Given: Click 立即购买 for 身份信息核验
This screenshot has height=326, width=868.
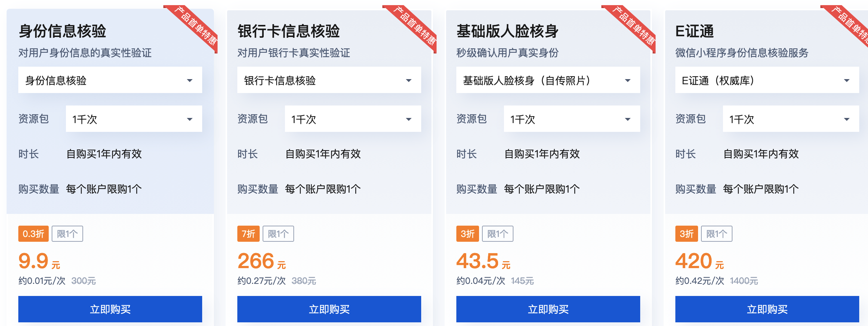Looking at the screenshot, I should tap(110, 309).
